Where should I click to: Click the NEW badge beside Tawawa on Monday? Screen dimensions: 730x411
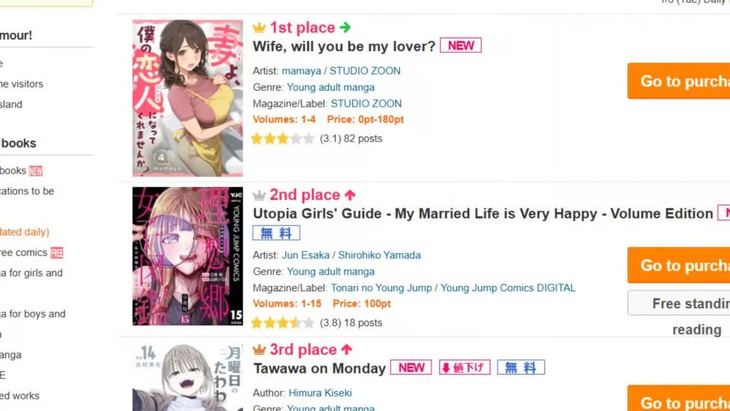pyautogui.click(x=411, y=368)
